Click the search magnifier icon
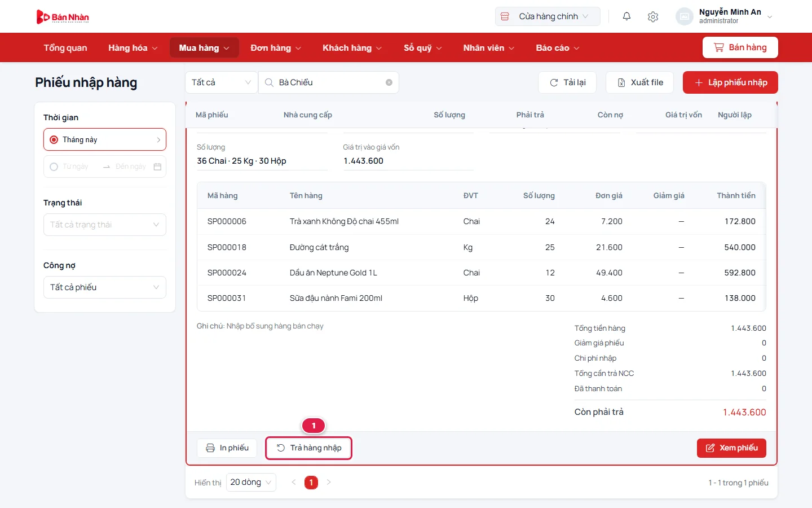Image resolution: width=812 pixels, height=508 pixels. pyautogui.click(x=269, y=82)
